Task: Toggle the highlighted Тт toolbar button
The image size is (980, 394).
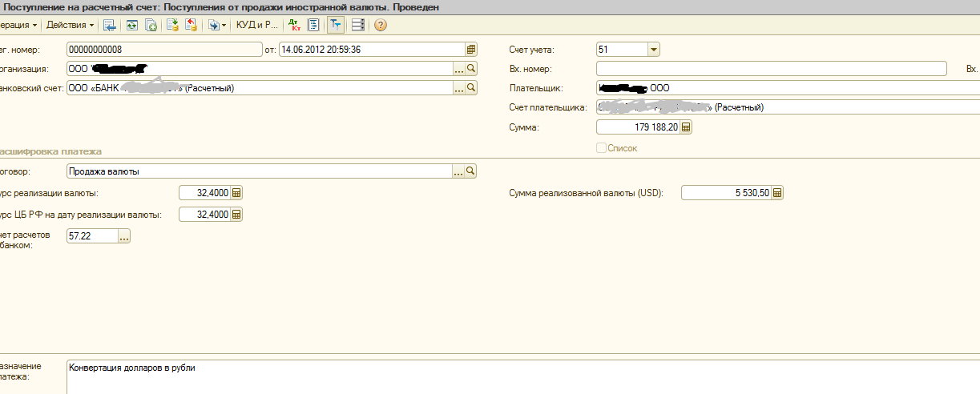Action: 335,25
